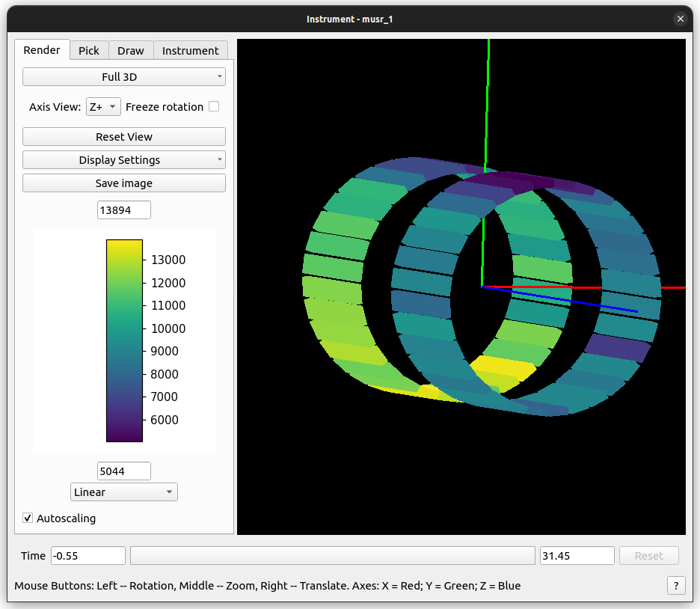
Task: Click the Time end field 31.45
Action: click(x=577, y=556)
